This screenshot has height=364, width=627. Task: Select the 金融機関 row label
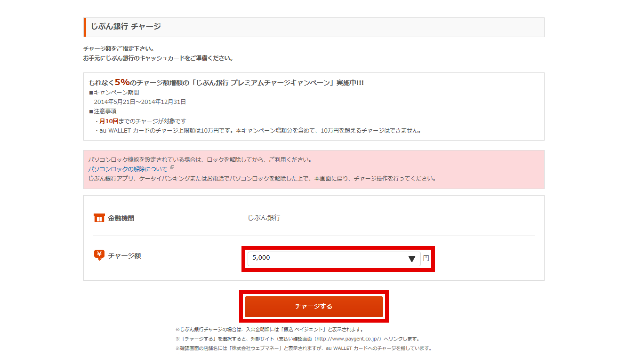(121, 218)
